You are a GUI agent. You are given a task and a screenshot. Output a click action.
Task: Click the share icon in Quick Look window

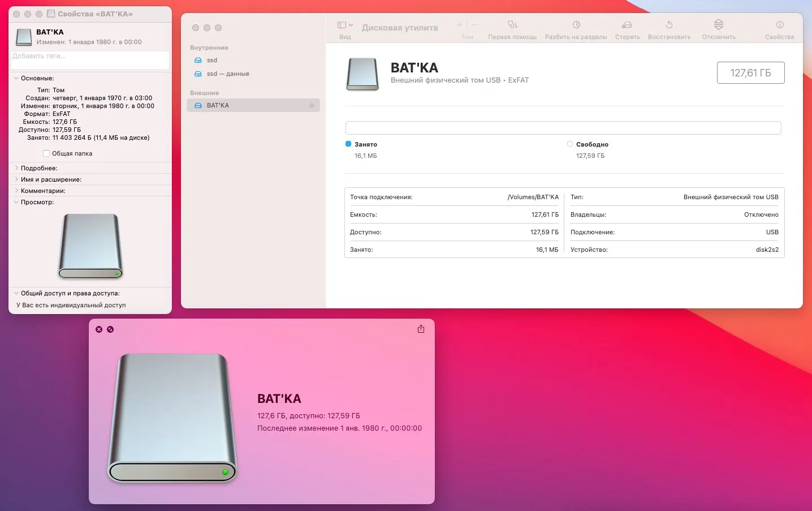pyautogui.click(x=421, y=329)
